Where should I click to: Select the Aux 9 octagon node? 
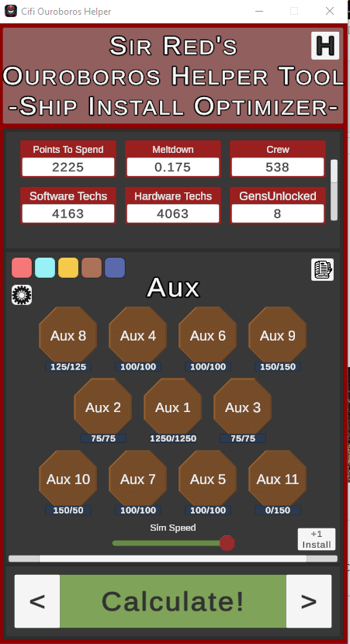(278, 335)
